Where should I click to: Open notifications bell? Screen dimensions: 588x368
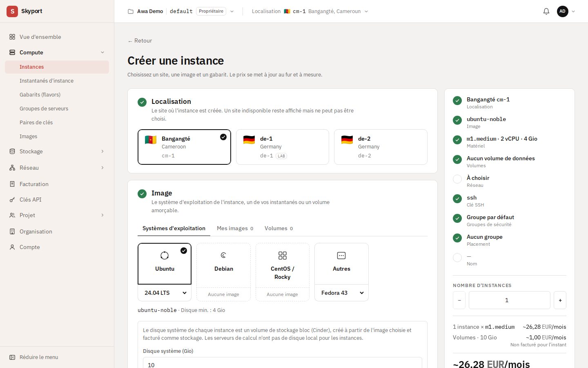coord(546,11)
